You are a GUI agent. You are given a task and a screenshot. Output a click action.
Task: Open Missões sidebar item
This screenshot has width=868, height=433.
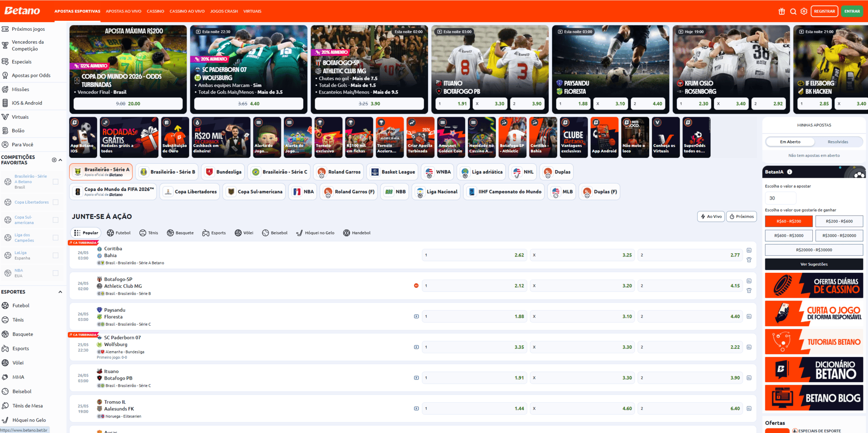pos(20,90)
